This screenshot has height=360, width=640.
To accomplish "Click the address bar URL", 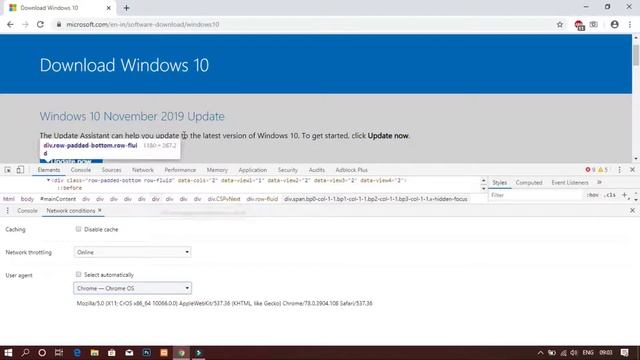I will (x=143, y=24).
